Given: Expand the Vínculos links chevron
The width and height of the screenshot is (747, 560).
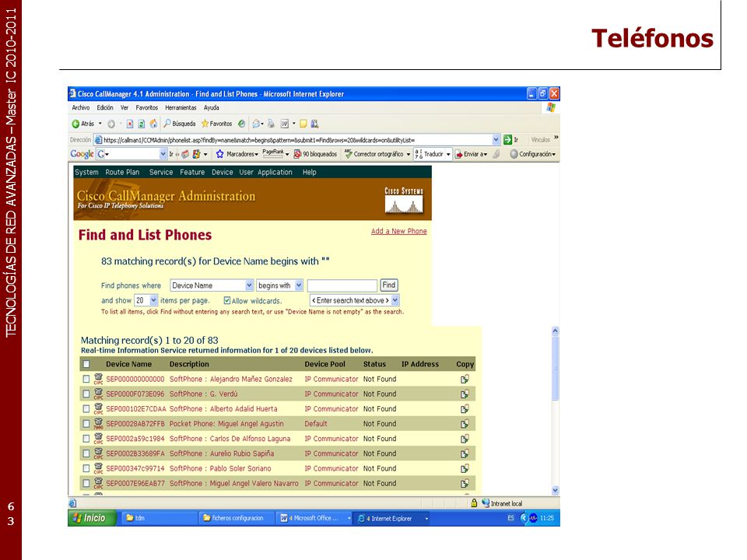Looking at the screenshot, I should click(556, 138).
